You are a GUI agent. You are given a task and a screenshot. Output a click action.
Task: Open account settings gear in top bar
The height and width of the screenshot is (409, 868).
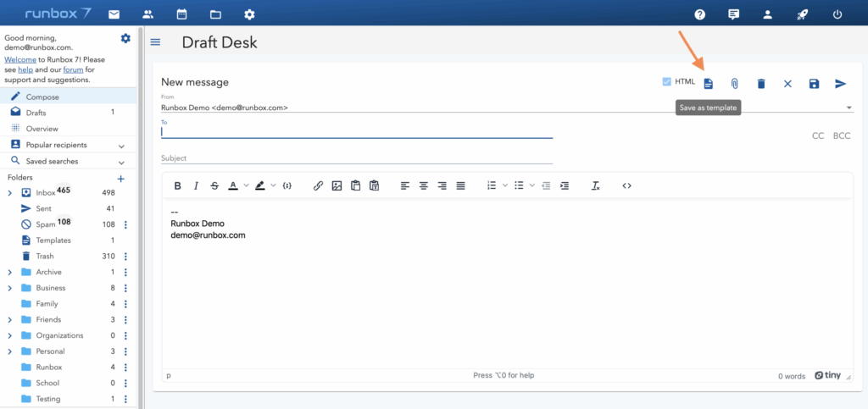tap(250, 14)
